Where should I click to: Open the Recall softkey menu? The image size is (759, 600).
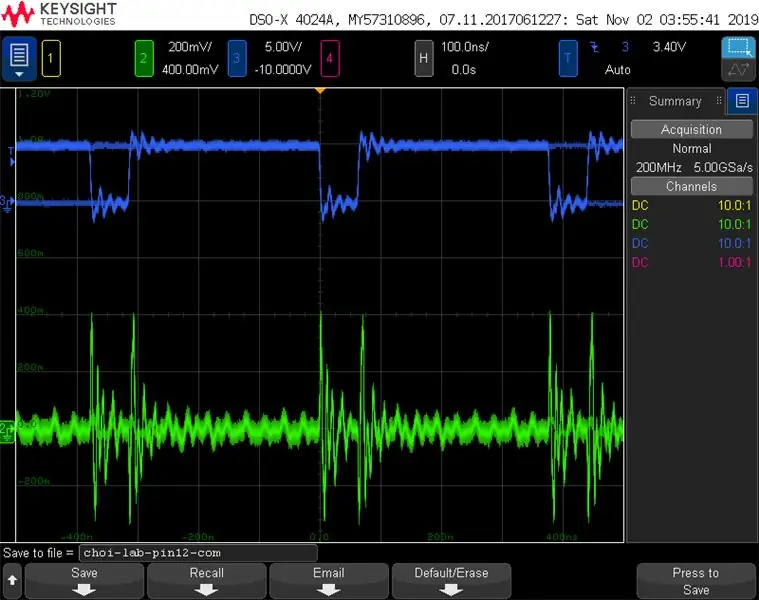click(207, 581)
